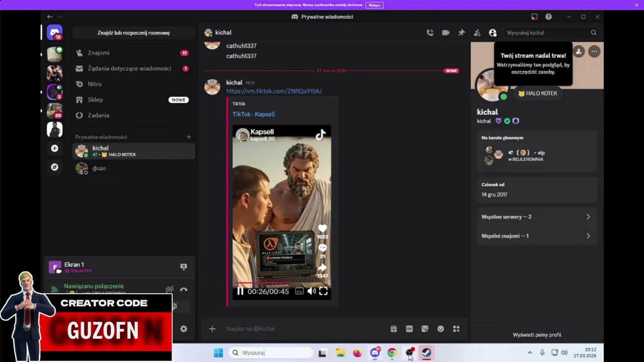
Task: Open the gift Nitro icon
Action: 393,329
